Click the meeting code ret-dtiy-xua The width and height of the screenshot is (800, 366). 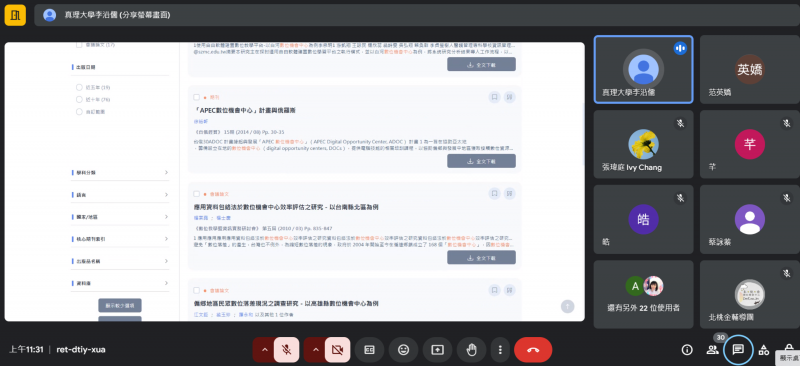(81, 350)
